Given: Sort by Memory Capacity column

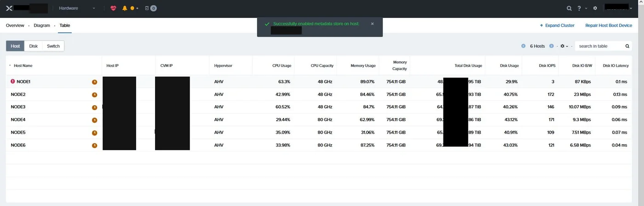Looking at the screenshot, I should click(399, 65).
